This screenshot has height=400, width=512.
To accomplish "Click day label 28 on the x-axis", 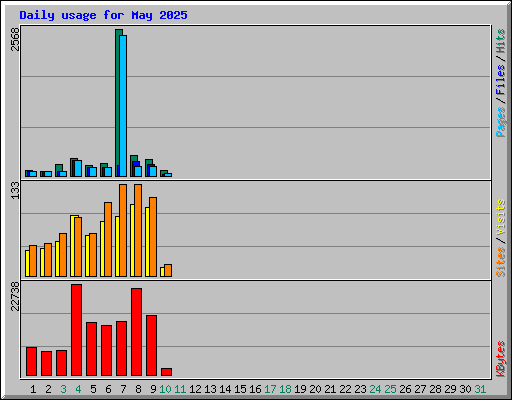I will point(435,389).
